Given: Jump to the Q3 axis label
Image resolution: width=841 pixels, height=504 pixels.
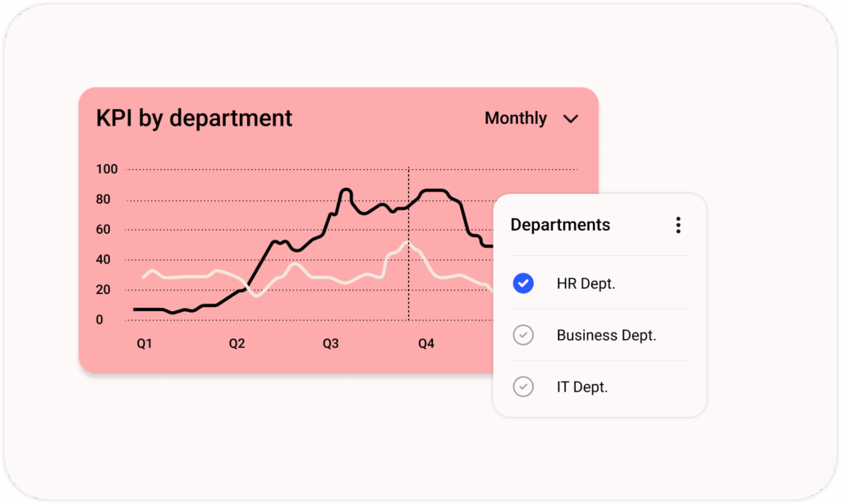Looking at the screenshot, I should pos(330,344).
